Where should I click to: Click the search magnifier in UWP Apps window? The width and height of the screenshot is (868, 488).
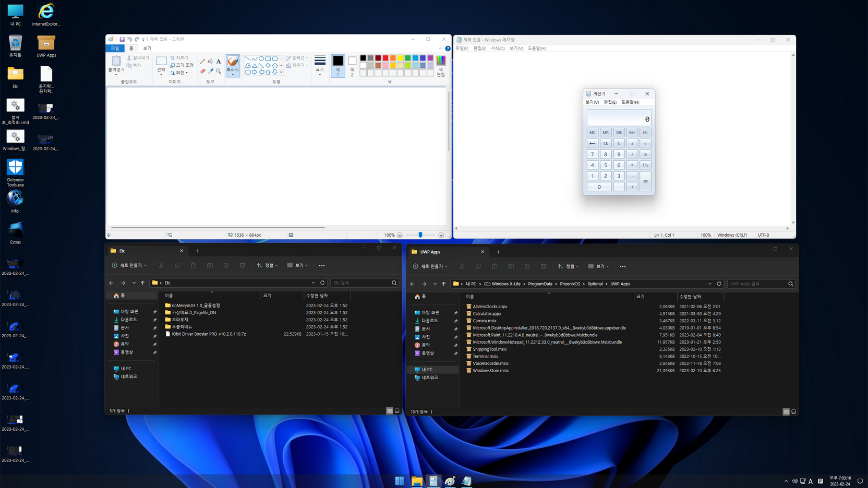click(x=791, y=284)
